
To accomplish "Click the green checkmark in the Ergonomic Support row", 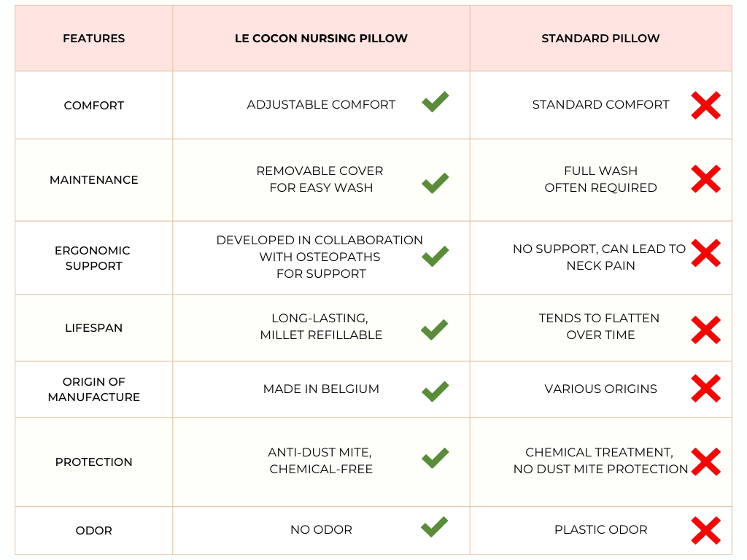I will pos(435,256).
